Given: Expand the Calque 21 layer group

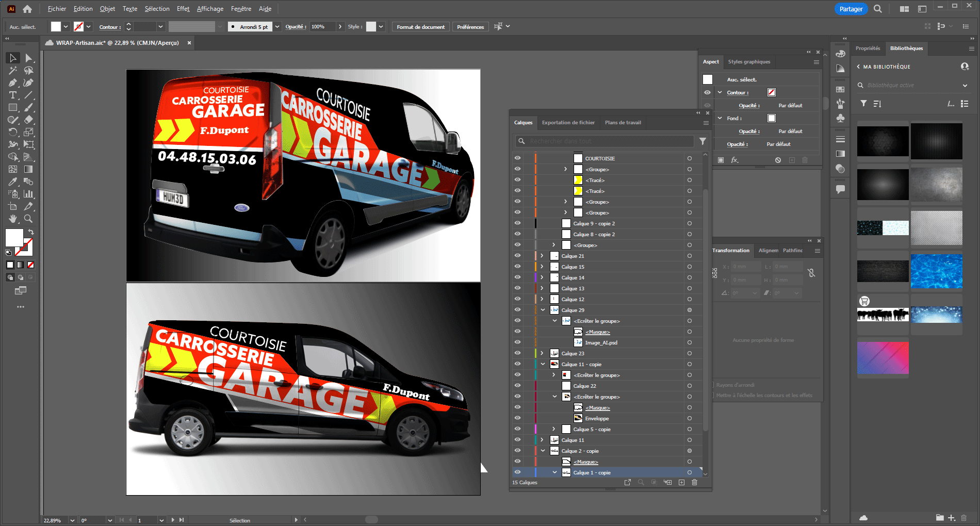Looking at the screenshot, I should (542, 255).
